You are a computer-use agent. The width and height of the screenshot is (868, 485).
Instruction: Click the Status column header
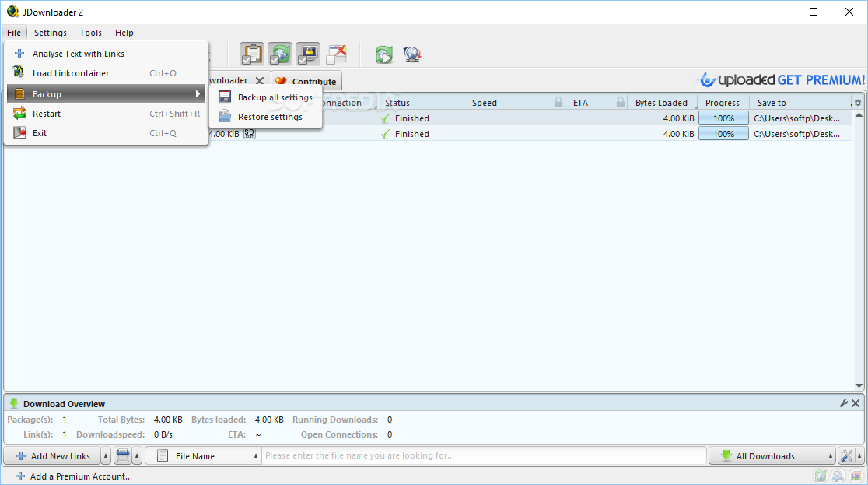pyautogui.click(x=422, y=103)
